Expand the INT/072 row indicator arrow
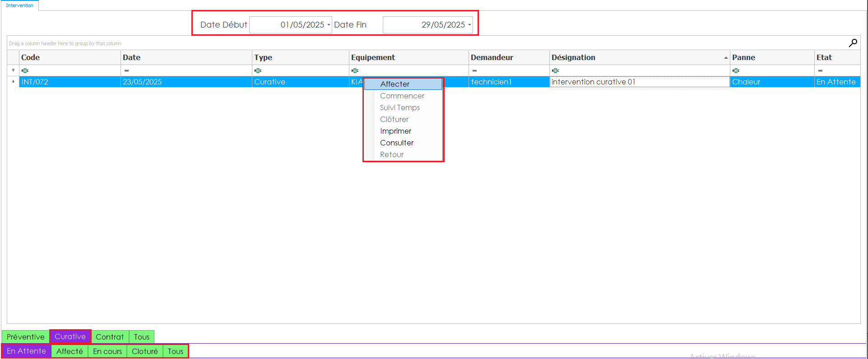The height and width of the screenshot is (359, 868). point(13,82)
